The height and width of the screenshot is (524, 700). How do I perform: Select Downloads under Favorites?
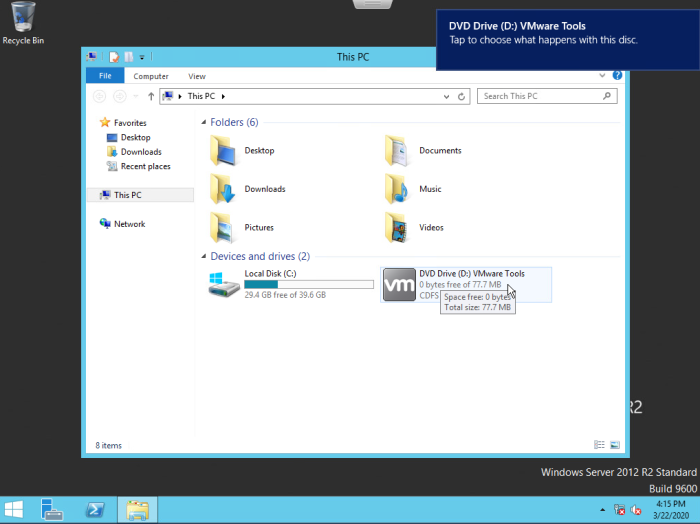pos(141,152)
